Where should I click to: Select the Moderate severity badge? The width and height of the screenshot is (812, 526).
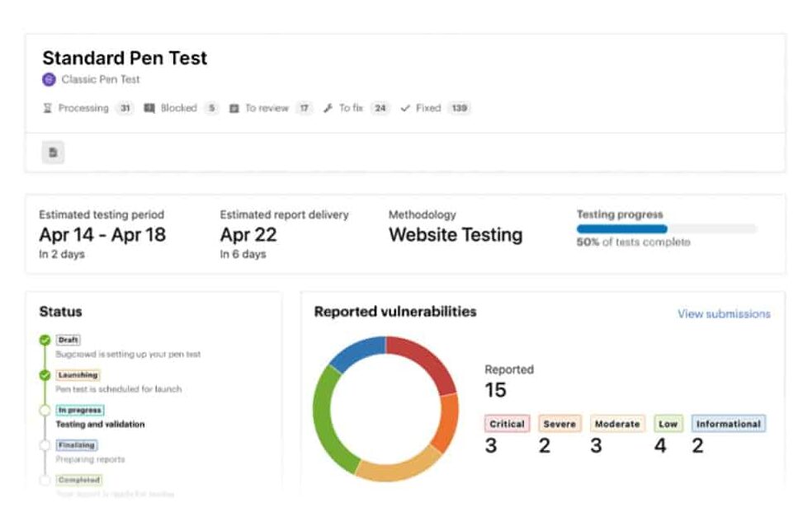tap(617, 424)
